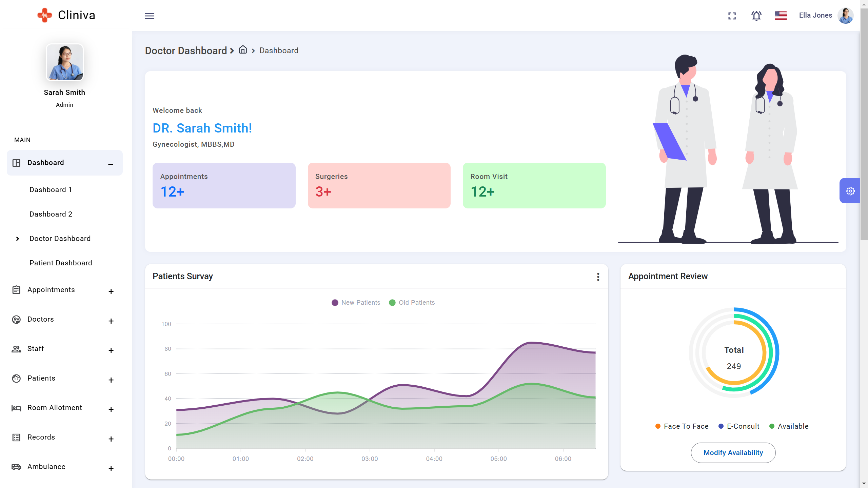This screenshot has height=488, width=868.
Task: Open Patients Survay options via three-dot menu
Action: (598, 277)
